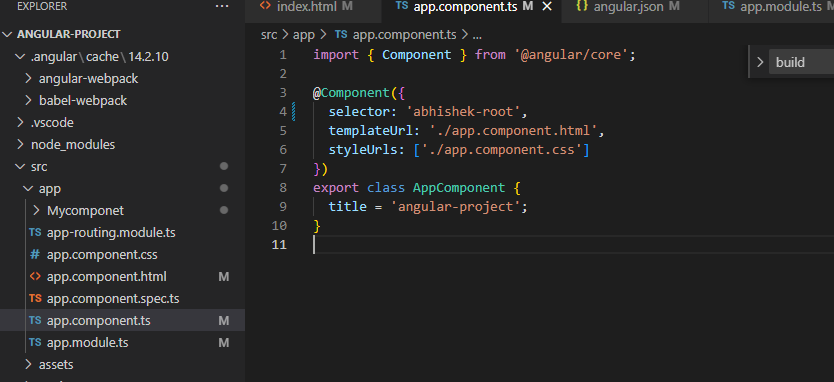This screenshot has width=834, height=382.
Task: Click TS icon beside app-routing.module.ts
Action: click(35, 232)
